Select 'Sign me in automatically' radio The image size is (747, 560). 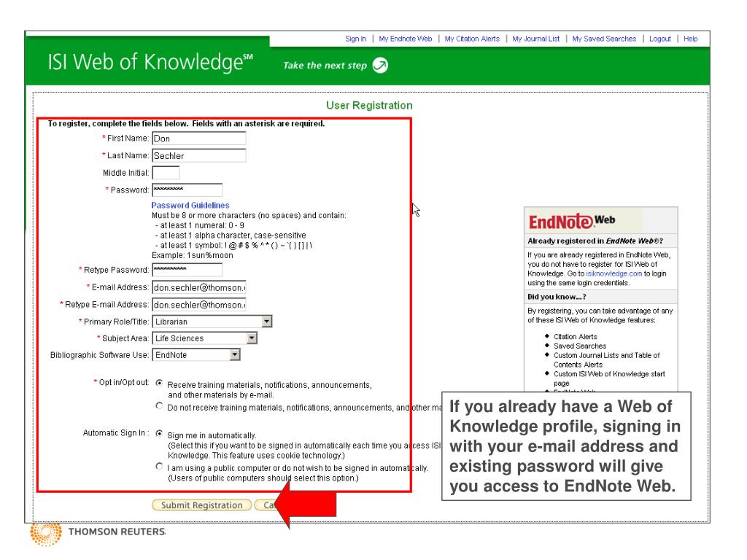[x=159, y=433]
